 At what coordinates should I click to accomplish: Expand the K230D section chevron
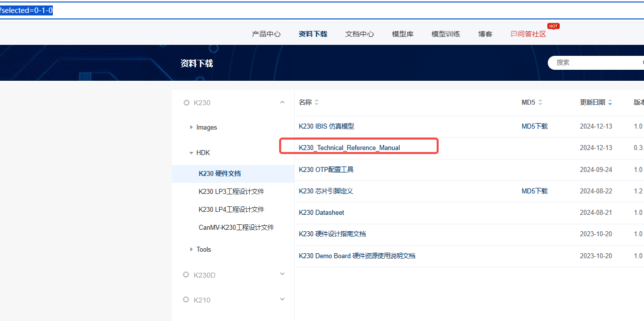pos(282,274)
